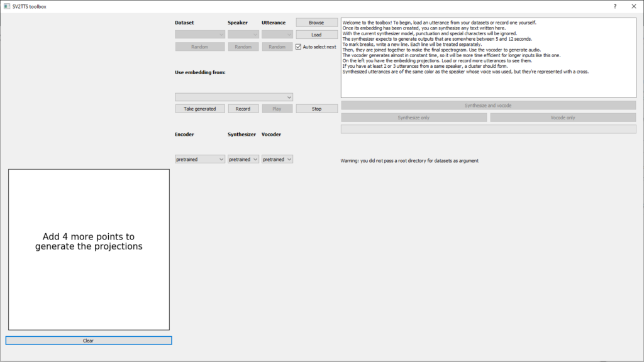The image size is (644, 362).
Task: Click the Browse button
Action: pyautogui.click(x=317, y=23)
